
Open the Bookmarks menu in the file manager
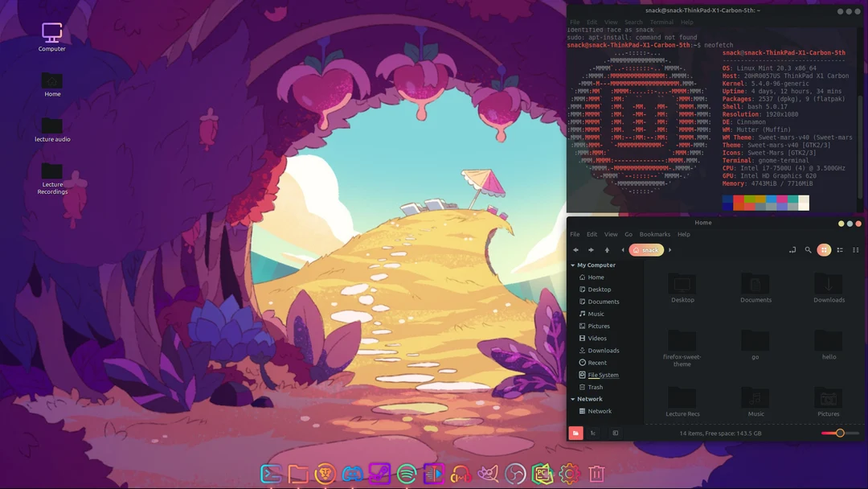[655, 234]
